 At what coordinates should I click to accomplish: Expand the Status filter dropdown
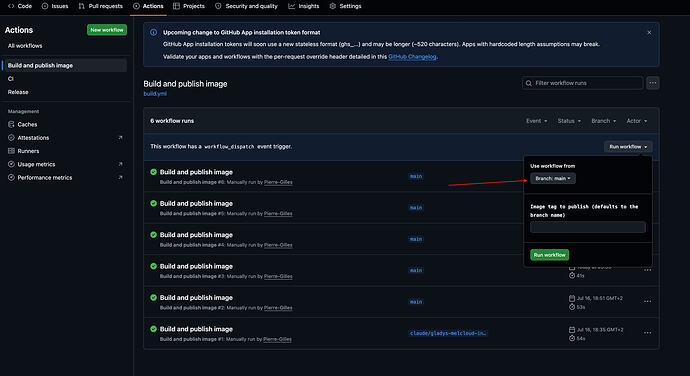click(569, 121)
